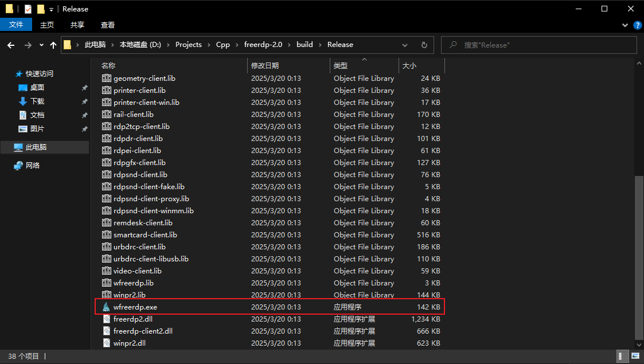
Task: Open the 共享 ribbon tab
Action: [x=77, y=25]
